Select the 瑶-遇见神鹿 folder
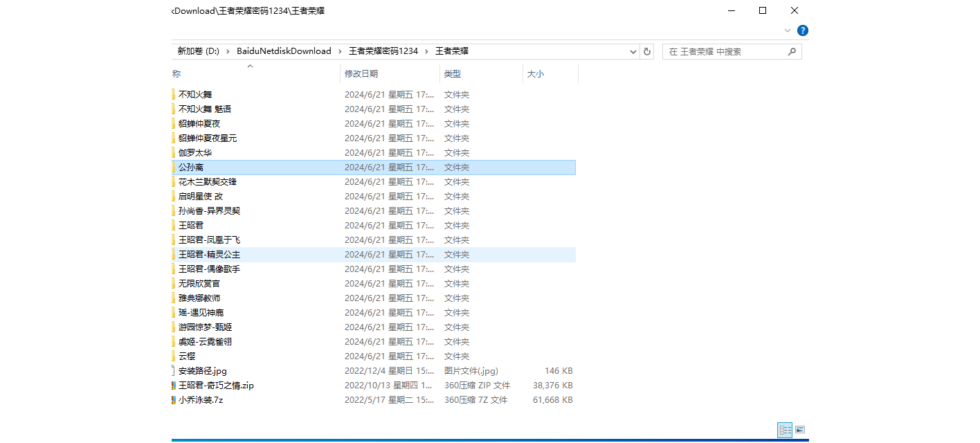 (x=201, y=312)
